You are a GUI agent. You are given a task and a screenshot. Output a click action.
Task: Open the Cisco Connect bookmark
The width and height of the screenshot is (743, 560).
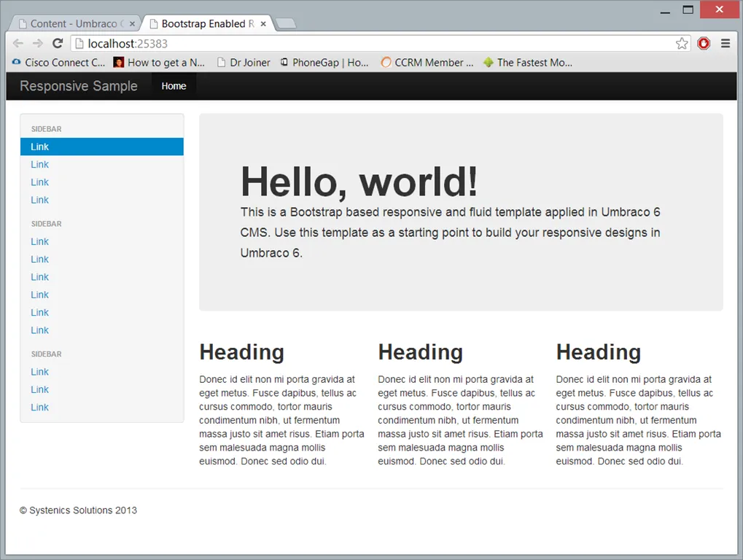pyautogui.click(x=59, y=63)
